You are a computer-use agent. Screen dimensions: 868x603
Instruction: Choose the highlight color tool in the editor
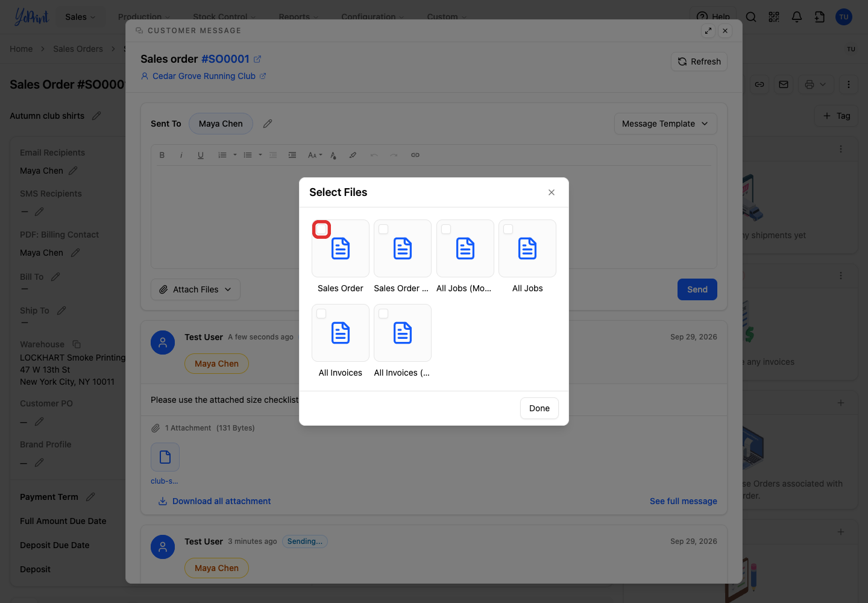click(x=353, y=155)
